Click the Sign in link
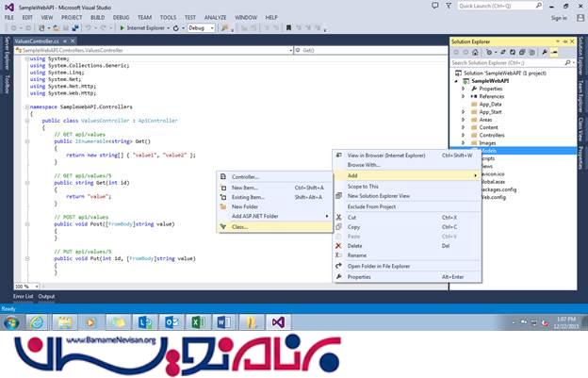 tap(558, 17)
